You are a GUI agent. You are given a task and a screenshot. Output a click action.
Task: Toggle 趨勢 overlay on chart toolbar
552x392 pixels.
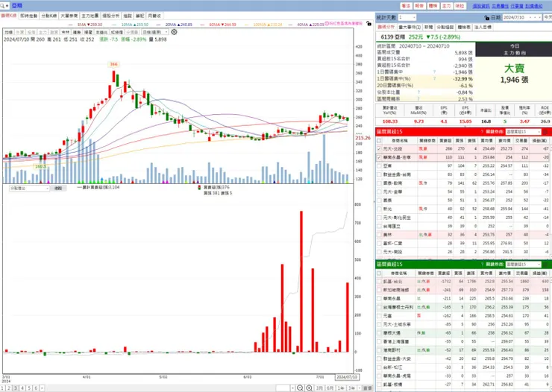click(x=77, y=32)
